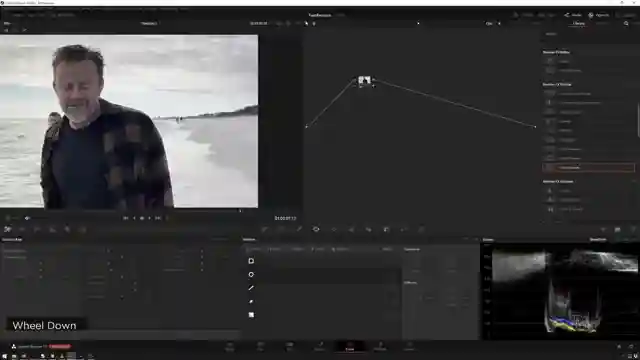Open the Sizing palette icon
Viewport: 640px width, 360px height.
click(404, 229)
